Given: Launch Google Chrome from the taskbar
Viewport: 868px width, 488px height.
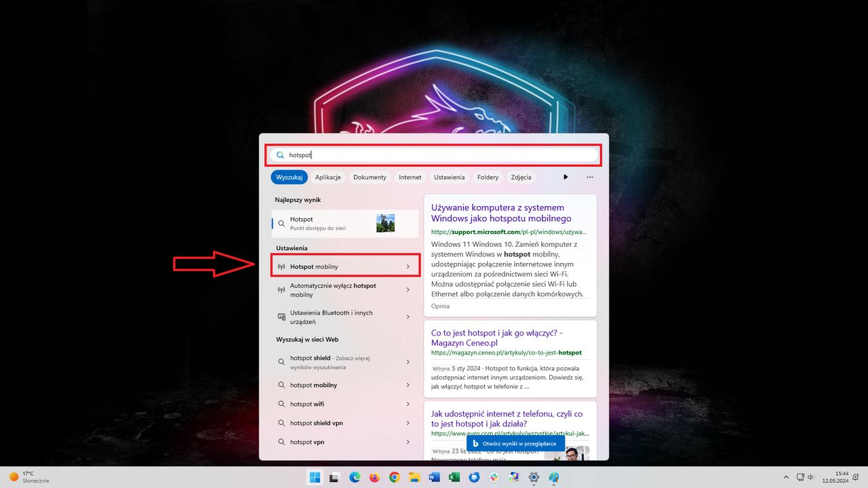Looking at the screenshot, I should pyautogui.click(x=395, y=477).
